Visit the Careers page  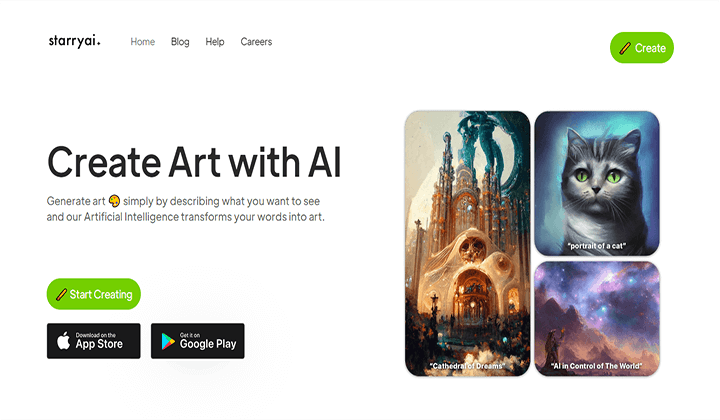(256, 42)
